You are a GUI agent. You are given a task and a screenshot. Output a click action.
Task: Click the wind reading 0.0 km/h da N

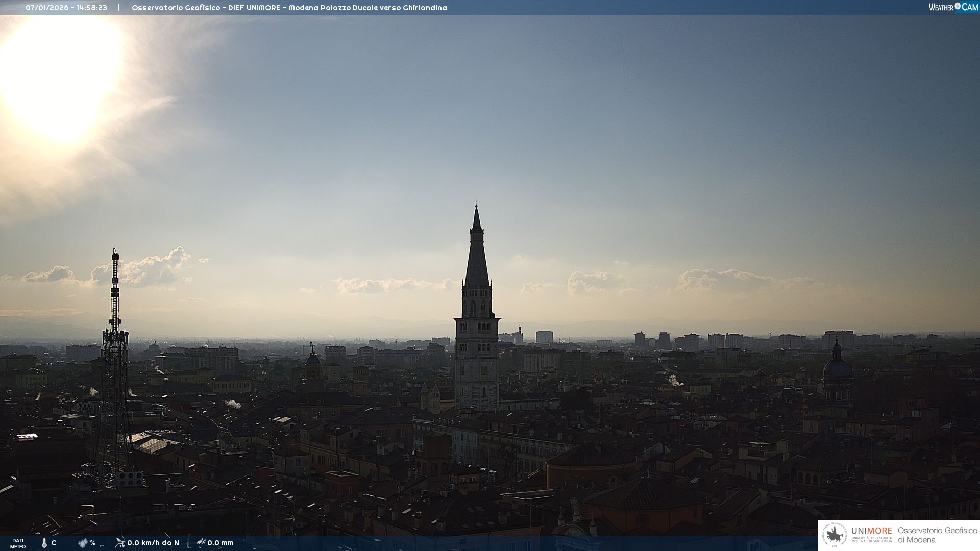[x=153, y=543]
